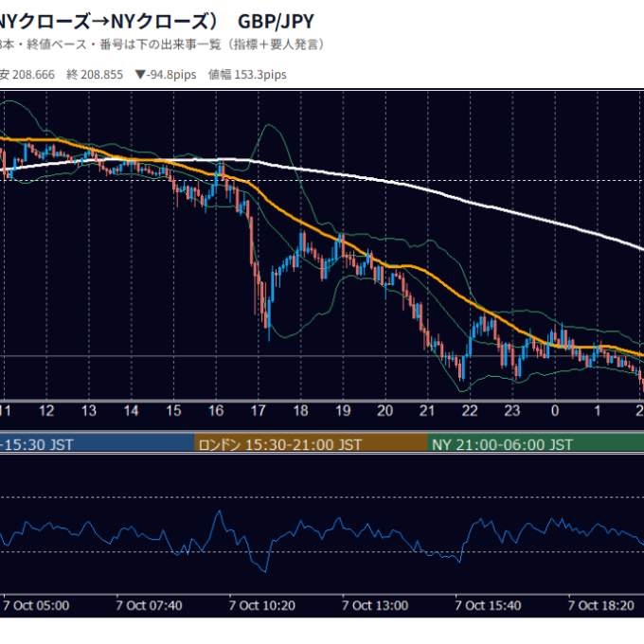Click the ロンドン 15:30-21:00 JST session bar
The height and width of the screenshot is (644, 644).
tap(311, 443)
